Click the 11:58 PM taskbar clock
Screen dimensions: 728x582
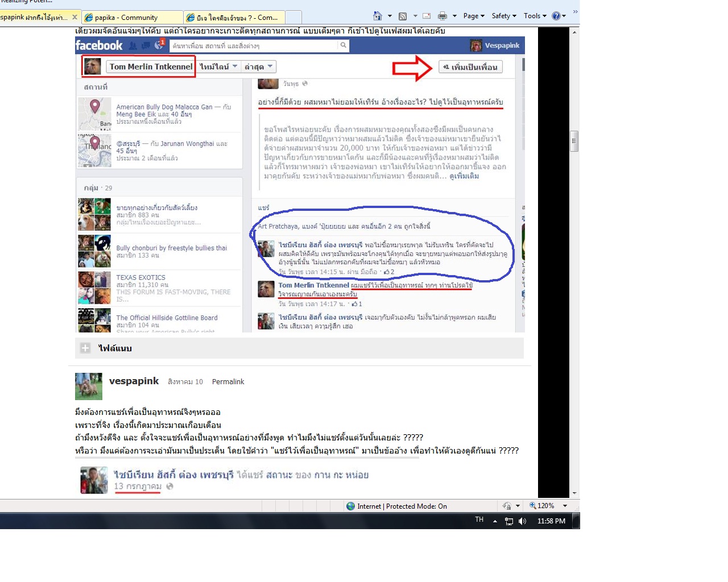[x=551, y=521]
